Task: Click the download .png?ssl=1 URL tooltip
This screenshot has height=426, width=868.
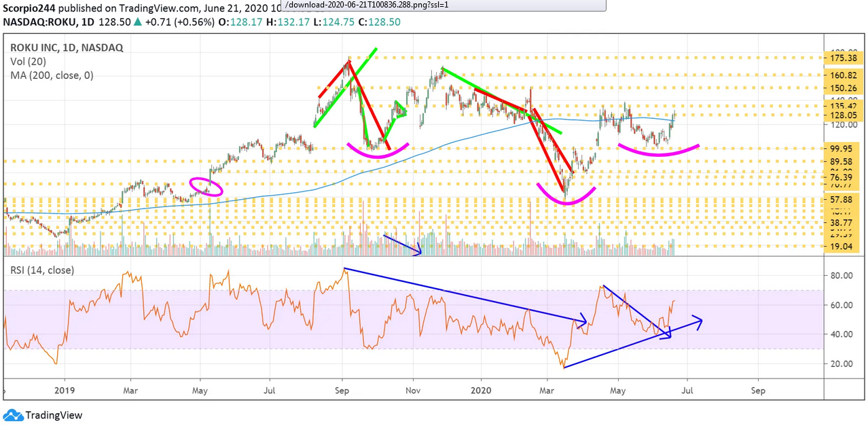Action: (x=445, y=5)
